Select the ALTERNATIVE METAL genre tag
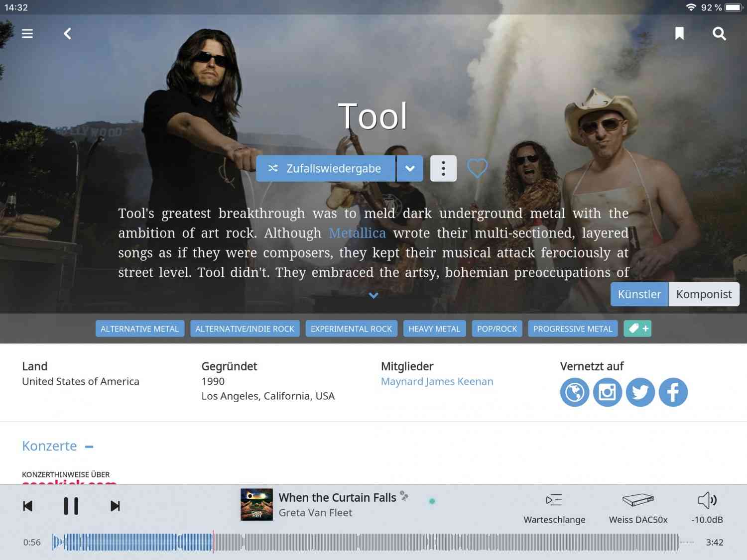The width and height of the screenshot is (747, 560). [140, 329]
